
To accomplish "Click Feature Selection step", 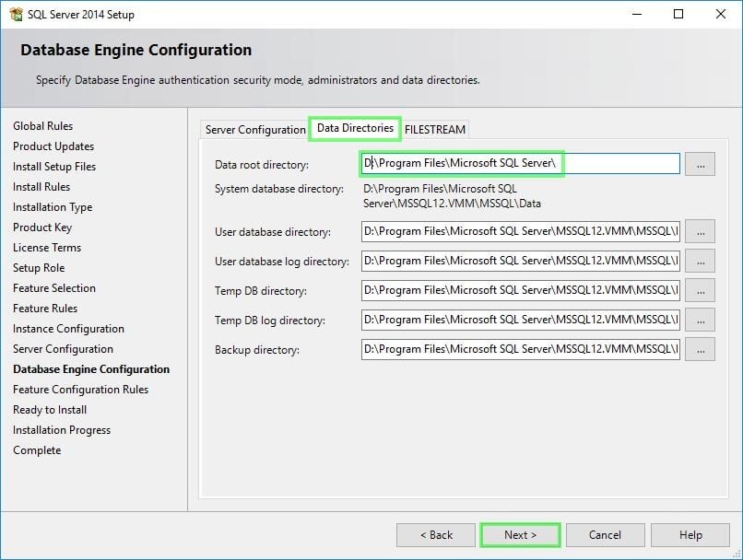I will pyautogui.click(x=54, y=288).
